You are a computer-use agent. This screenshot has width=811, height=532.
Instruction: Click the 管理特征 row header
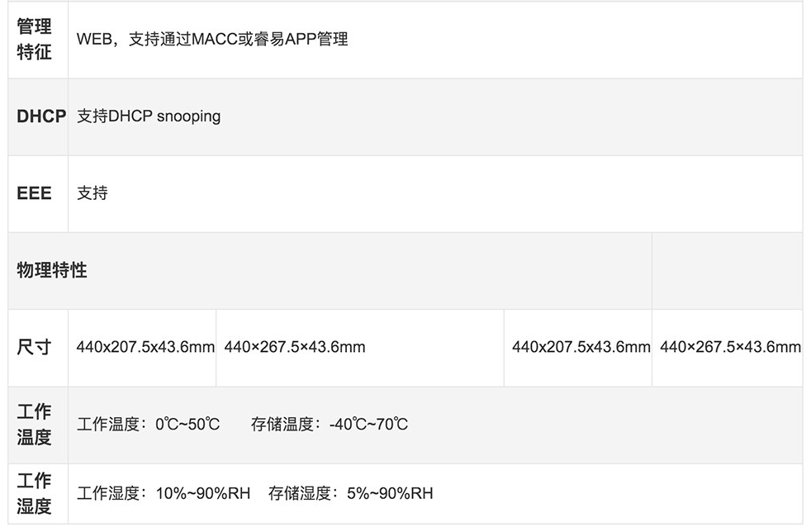click(38, 40)
